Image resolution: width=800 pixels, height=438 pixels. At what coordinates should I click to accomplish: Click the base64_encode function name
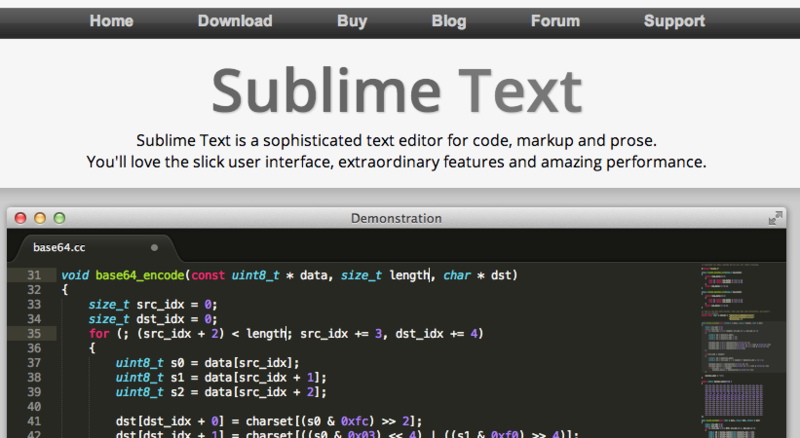(140, 276)
